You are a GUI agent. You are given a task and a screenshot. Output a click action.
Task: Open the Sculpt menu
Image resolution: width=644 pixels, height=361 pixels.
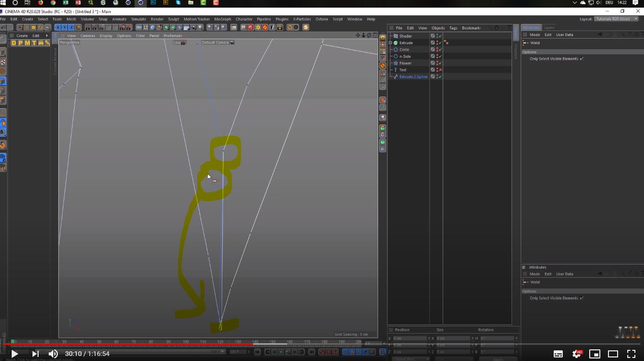pos(174,19)
